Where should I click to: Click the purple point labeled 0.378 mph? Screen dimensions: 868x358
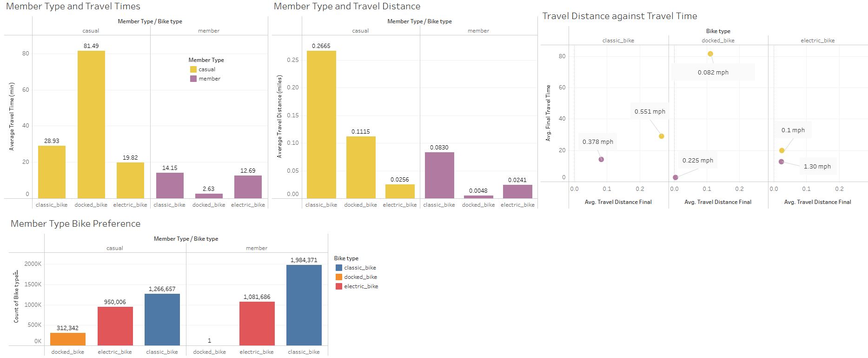[x=601, y=159]
